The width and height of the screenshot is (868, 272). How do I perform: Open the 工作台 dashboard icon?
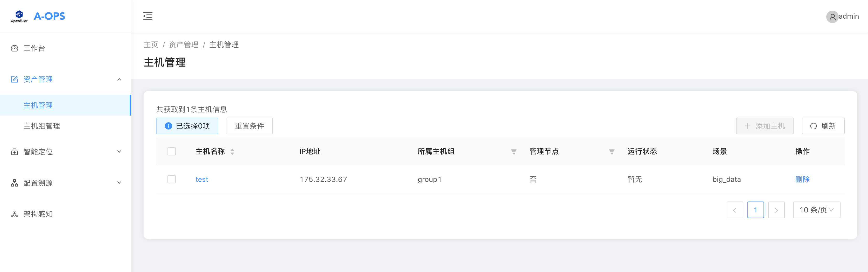pyautogui.click(x=15, y=48)
